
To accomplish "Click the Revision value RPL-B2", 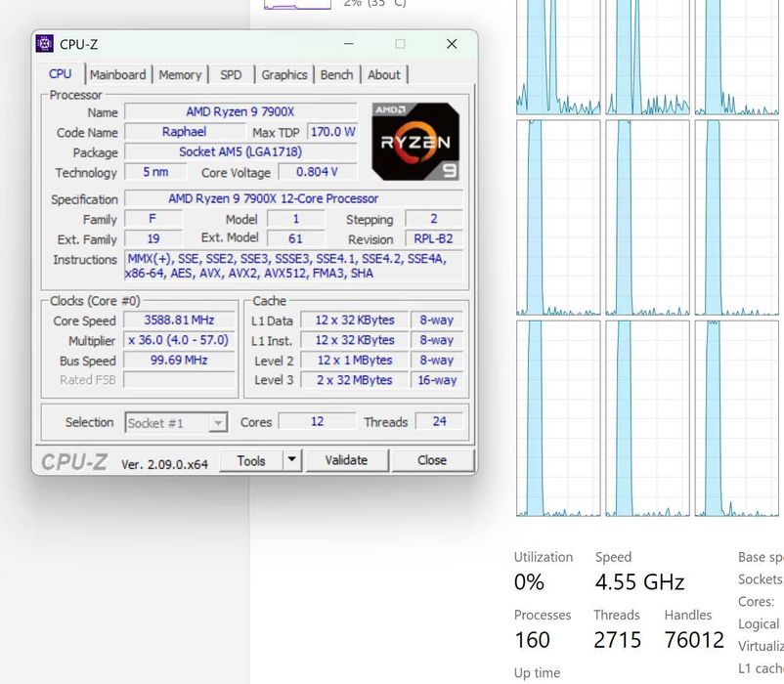I will tap(433, 238).
